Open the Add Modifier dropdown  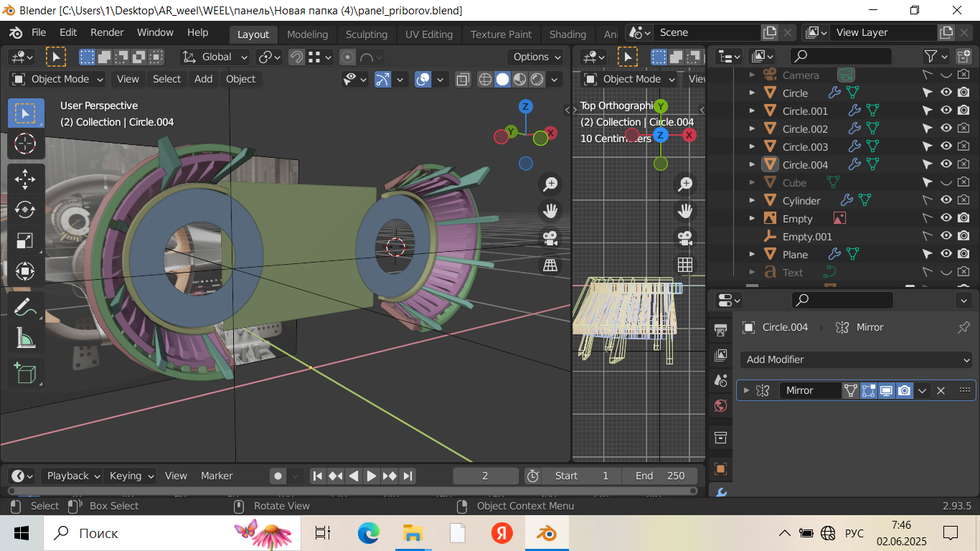856,359
